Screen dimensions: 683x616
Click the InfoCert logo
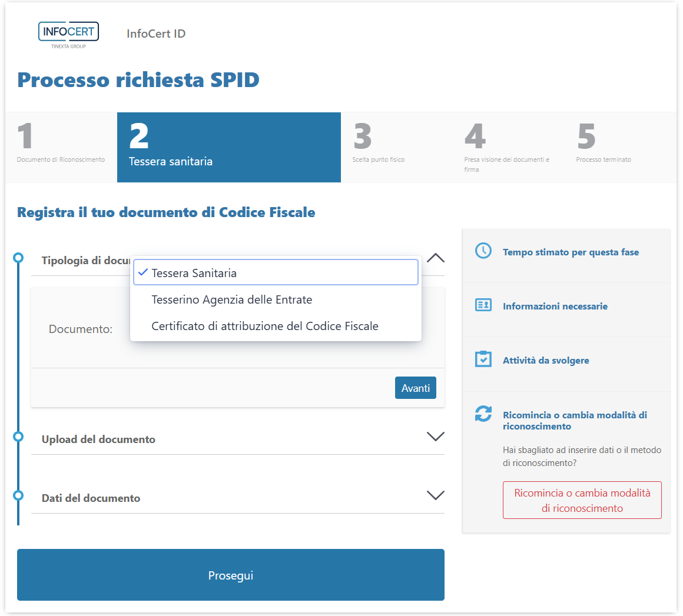click(68, 34)
